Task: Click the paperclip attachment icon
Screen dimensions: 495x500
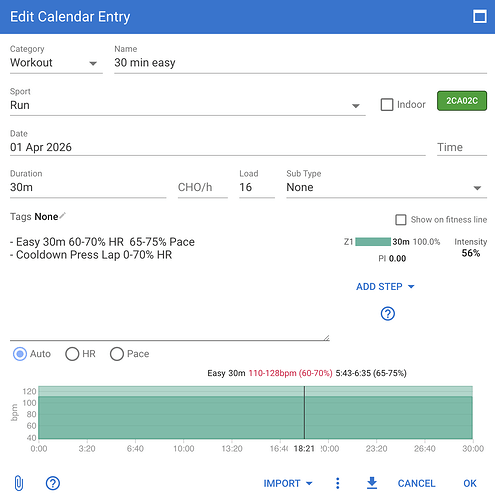Action: coord(19,483)
